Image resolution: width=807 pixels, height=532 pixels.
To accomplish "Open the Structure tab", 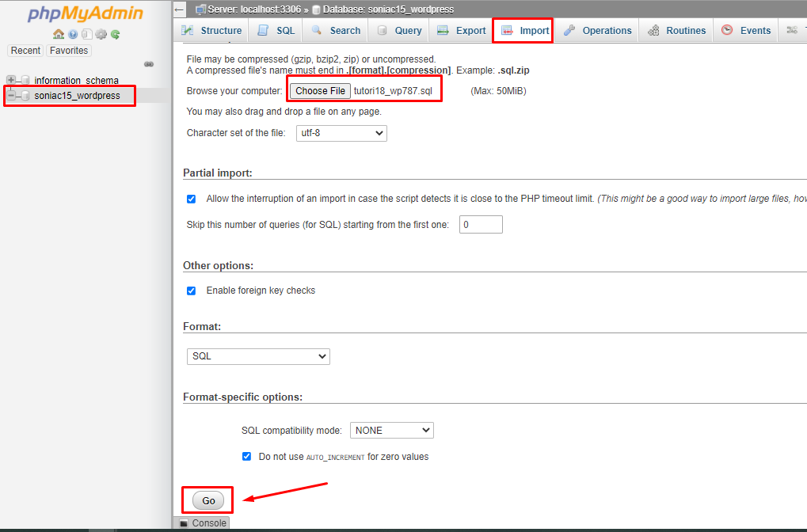I will (x=211, y=30).
